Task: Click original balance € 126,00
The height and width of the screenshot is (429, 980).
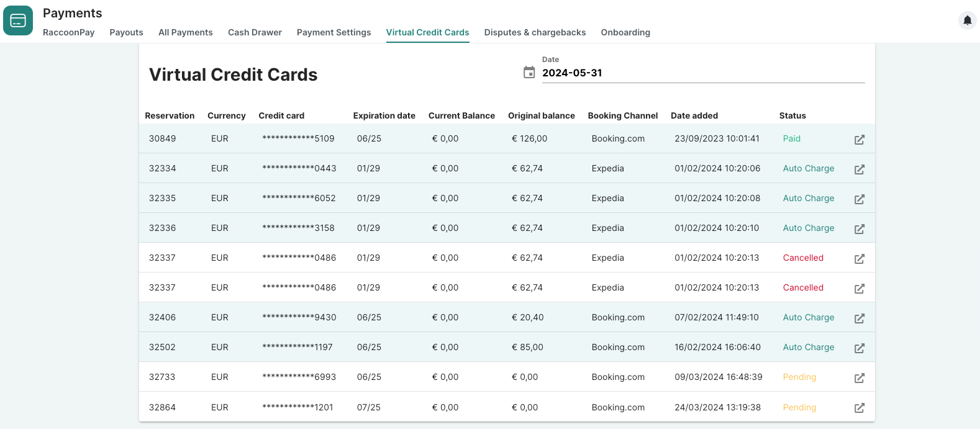Action: [x=530, y=138]
